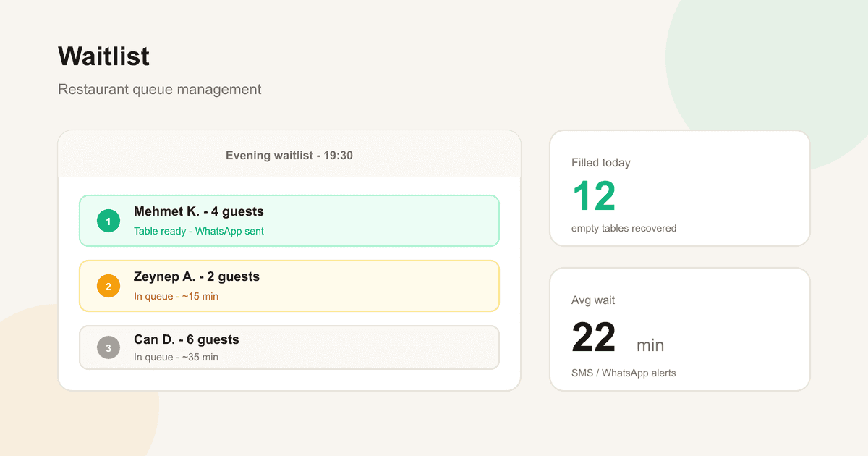Click the Avg wait label
The width and height of the screenshot is (868, 456).
[x=593, y=300]
